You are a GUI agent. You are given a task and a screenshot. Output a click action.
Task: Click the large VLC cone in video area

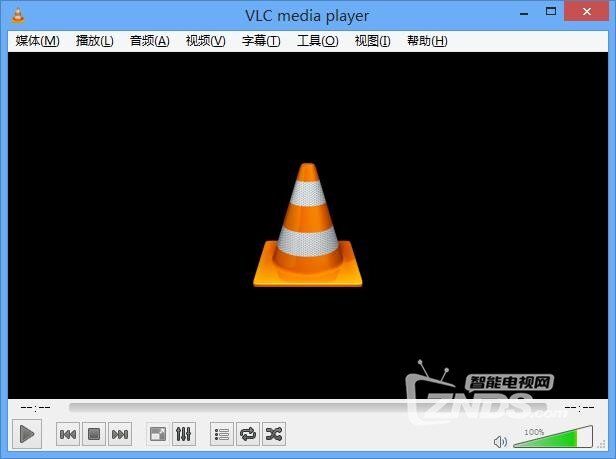[308, 225]
